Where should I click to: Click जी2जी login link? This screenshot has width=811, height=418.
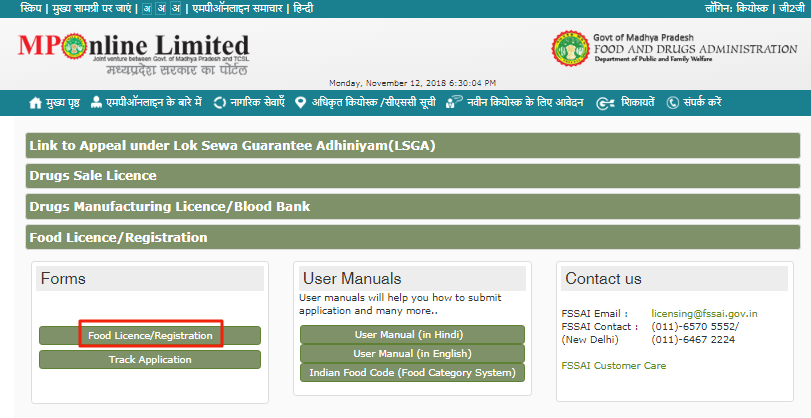tap(792, 8)
